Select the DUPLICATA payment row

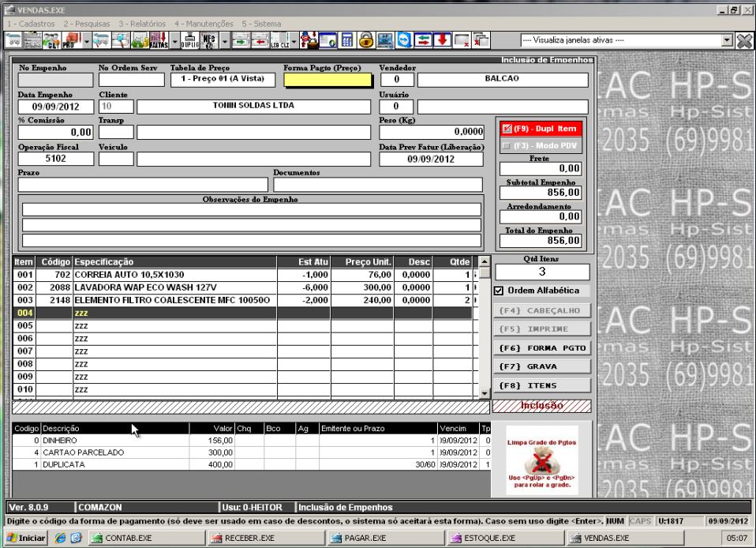point(252,464)
